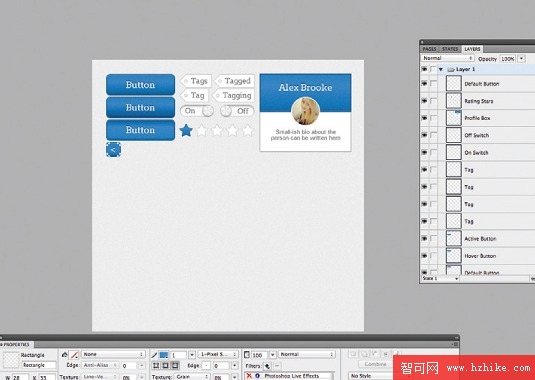The height and width of the screenshot is (380, 535).
Task: Toggle eye icon for Layer 1 folder
Action: (x=424, y=69)
